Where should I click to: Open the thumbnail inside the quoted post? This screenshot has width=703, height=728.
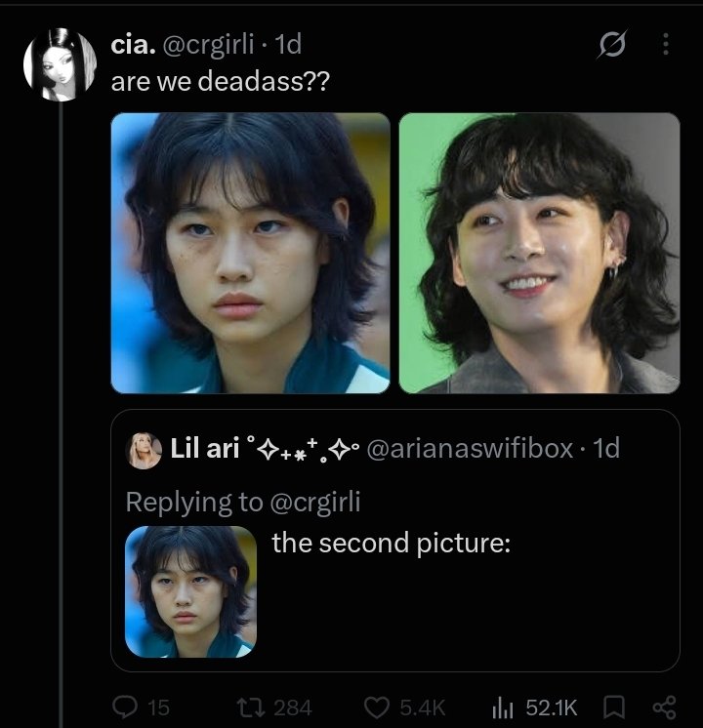pos(190,591)
